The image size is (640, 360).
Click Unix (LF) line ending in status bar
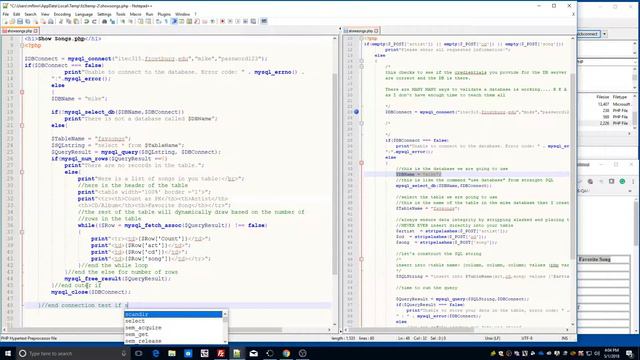[493, 338]
